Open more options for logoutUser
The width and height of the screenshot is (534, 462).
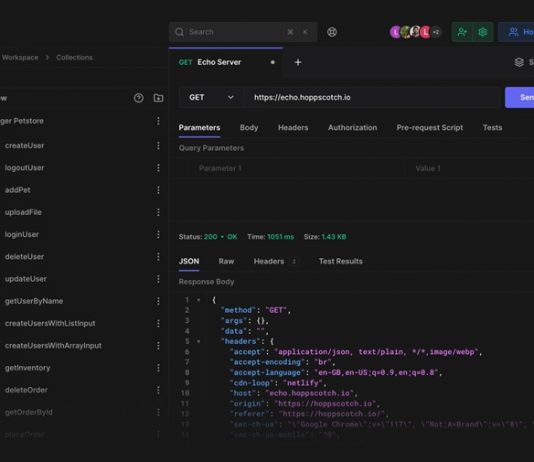(x=158, y=168)
